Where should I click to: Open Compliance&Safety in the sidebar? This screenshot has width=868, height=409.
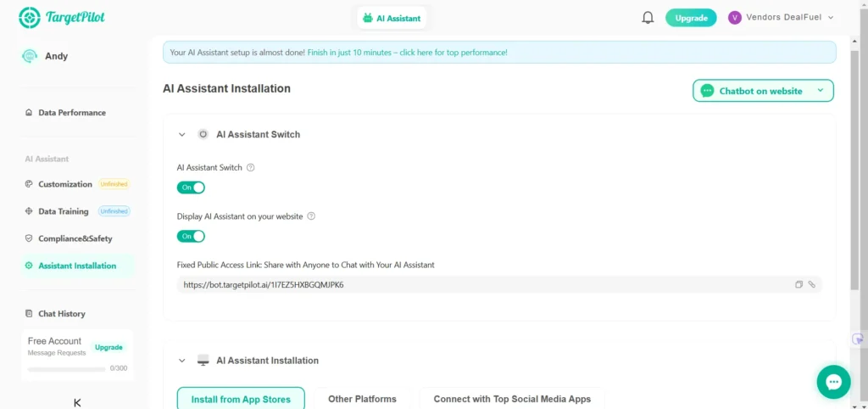pos(77,238)
